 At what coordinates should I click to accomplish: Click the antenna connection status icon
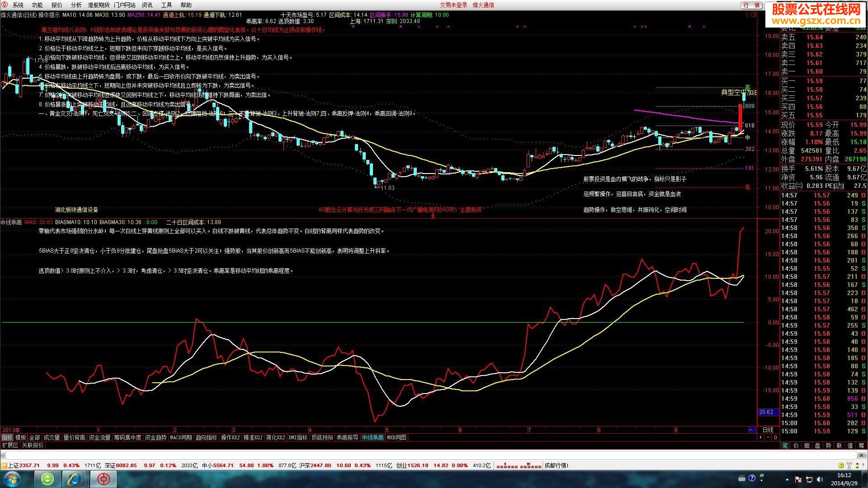tap(849, 465)
